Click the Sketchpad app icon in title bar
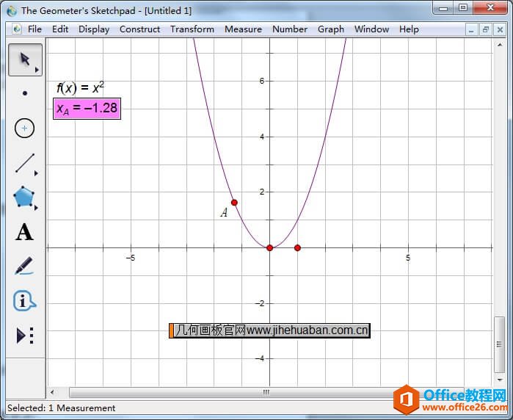 [12, 11]
